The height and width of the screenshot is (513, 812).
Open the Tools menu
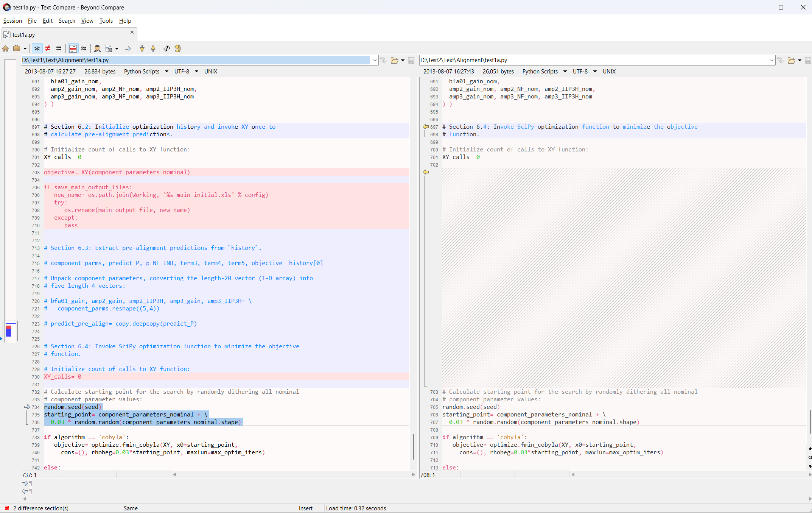click(106, 21)
